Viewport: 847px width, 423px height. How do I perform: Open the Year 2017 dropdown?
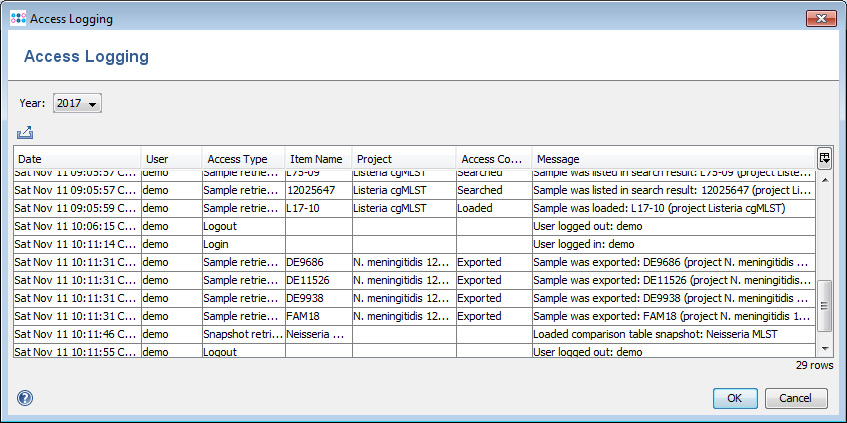pos(77,103)
